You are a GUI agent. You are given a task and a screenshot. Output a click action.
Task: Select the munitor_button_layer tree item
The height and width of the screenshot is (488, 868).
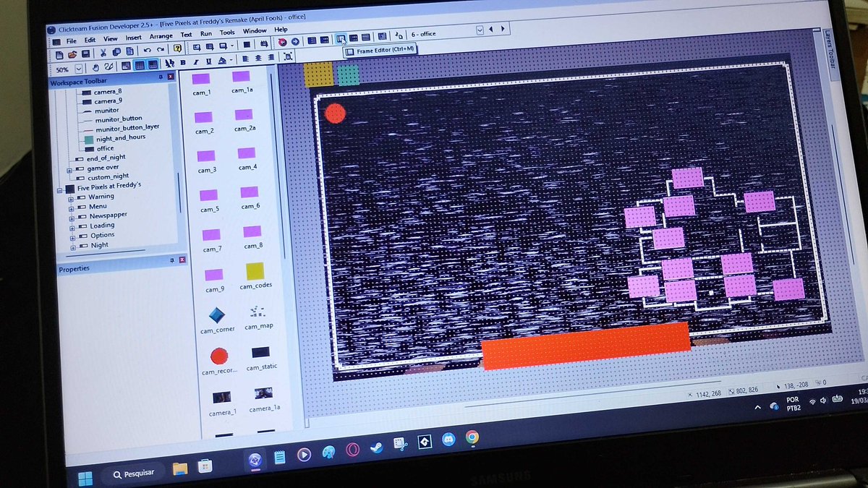pos(127,127)
